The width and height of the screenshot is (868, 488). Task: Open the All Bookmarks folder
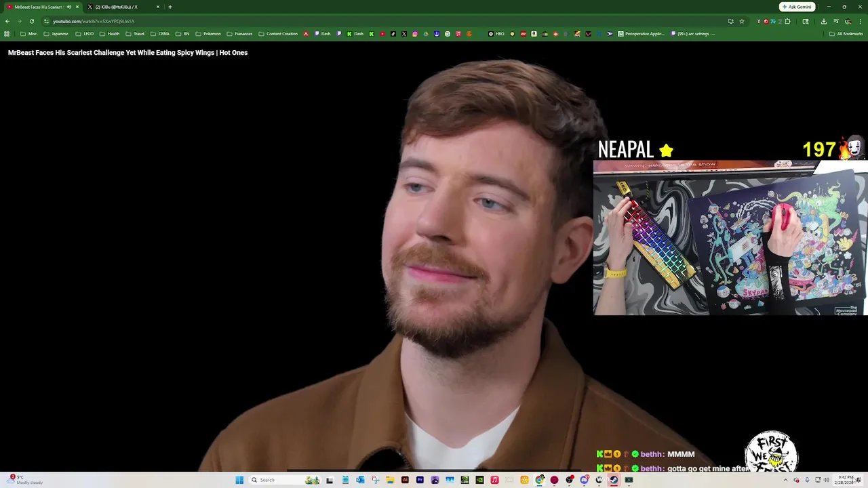click(846, 34)
